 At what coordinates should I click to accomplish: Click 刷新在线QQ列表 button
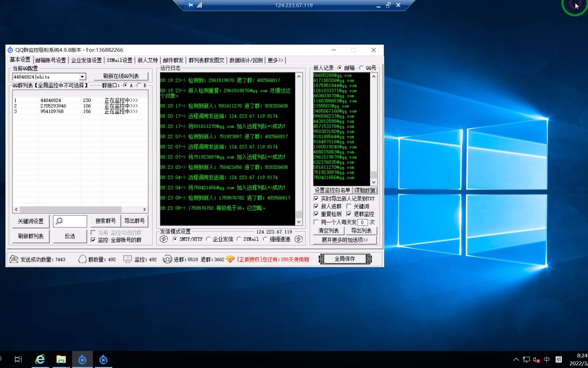[x=121, y=76]
